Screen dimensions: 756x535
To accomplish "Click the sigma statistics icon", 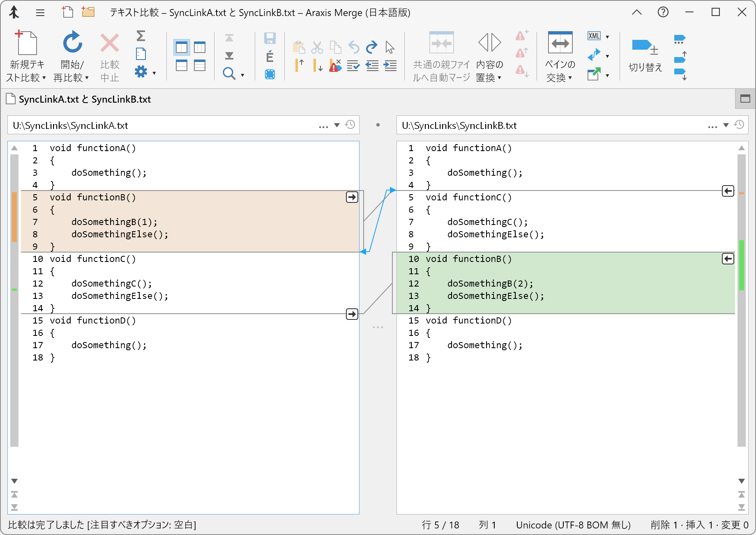I will (141, 36).
